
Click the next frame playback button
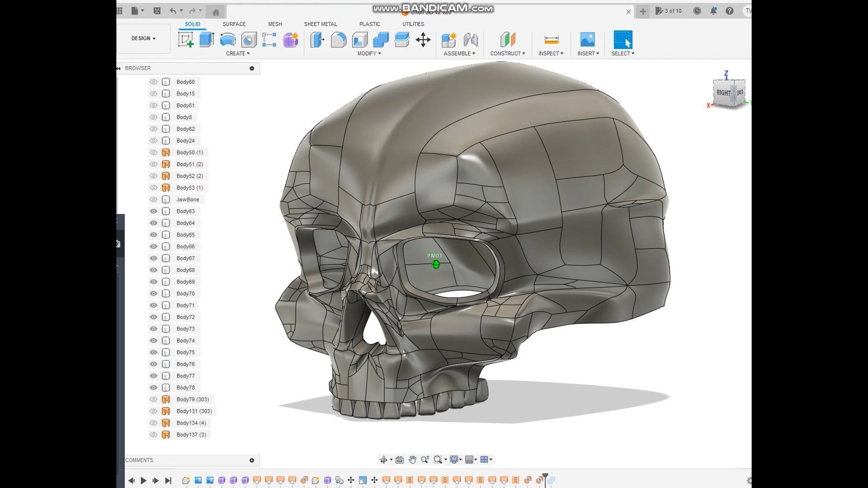click(x=156, y=480)
